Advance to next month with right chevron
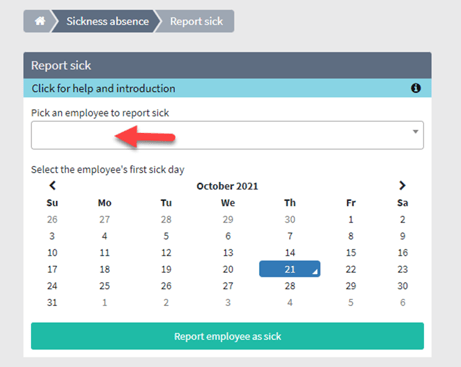Screen dimensions: 461x367 [402, 185]
